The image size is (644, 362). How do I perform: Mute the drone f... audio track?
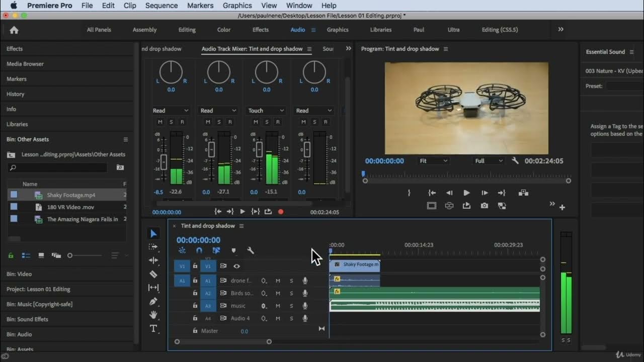pos(278,281)
